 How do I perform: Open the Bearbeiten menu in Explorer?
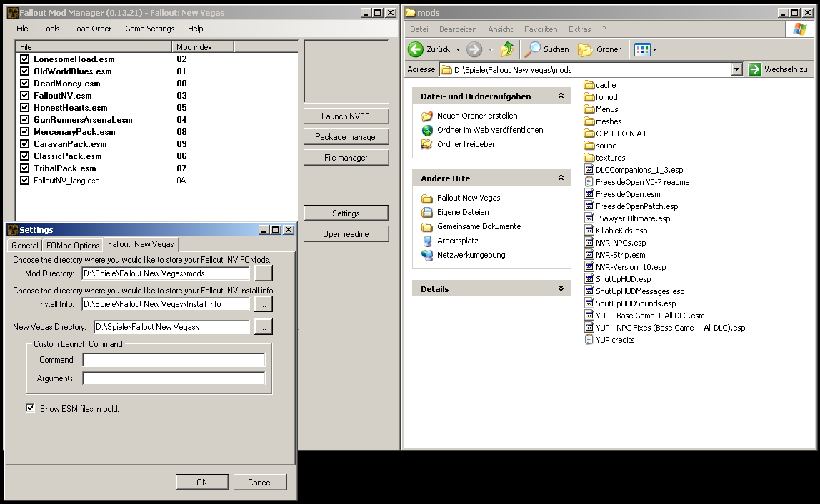pyautogui.click(x=458, y=29)
